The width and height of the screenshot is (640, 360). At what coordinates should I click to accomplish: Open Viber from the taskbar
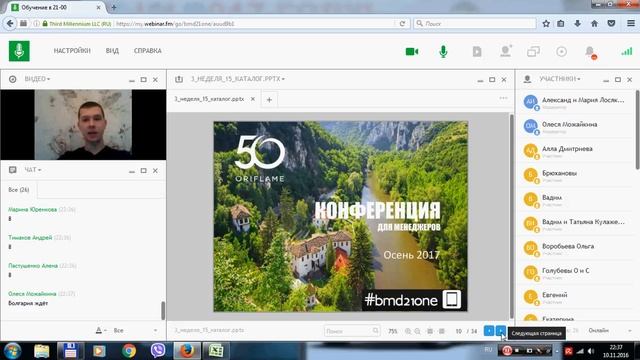(158, 351)
